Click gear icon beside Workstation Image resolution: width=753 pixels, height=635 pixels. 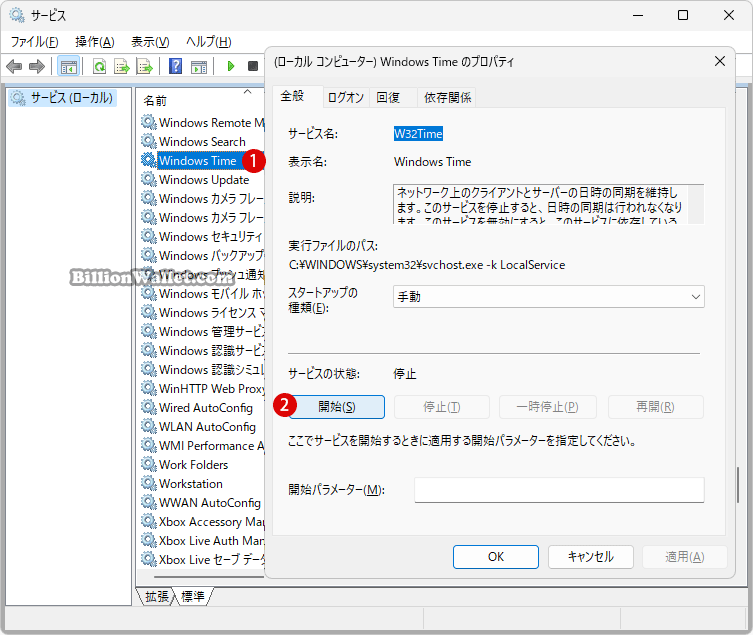(149, 484)
